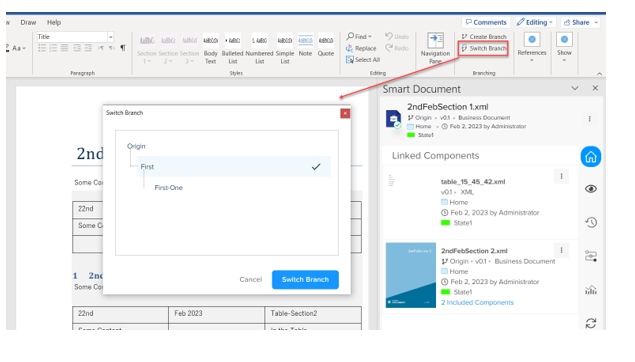
Task: Click the Redo button
Action: tap(397, 48)
